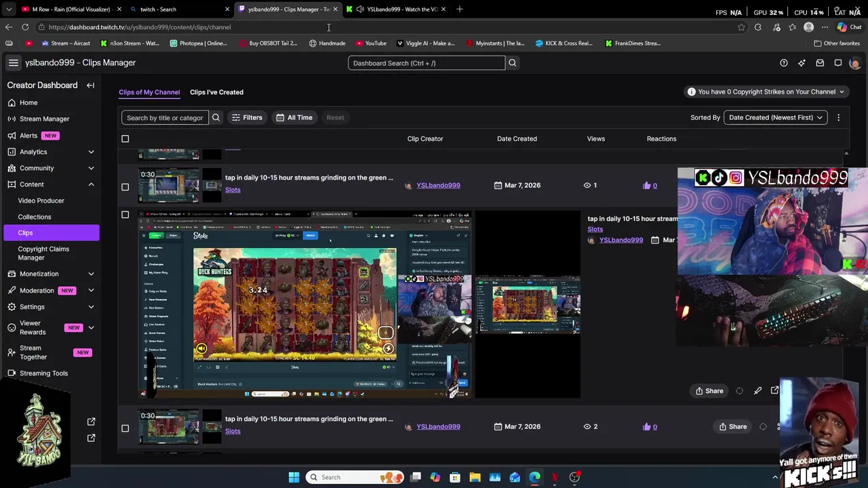Open the hamburger menu beside yslbando999 title

point(13,62)
